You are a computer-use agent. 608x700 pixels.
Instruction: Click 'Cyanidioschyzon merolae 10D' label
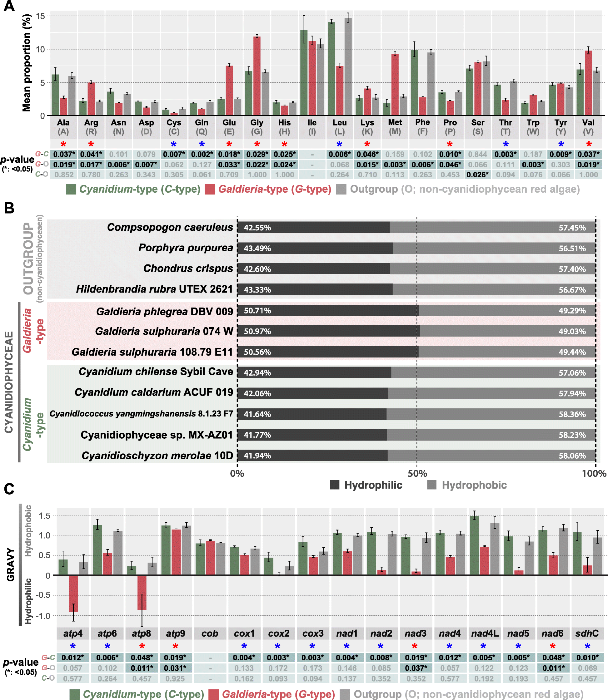(157, 456)
